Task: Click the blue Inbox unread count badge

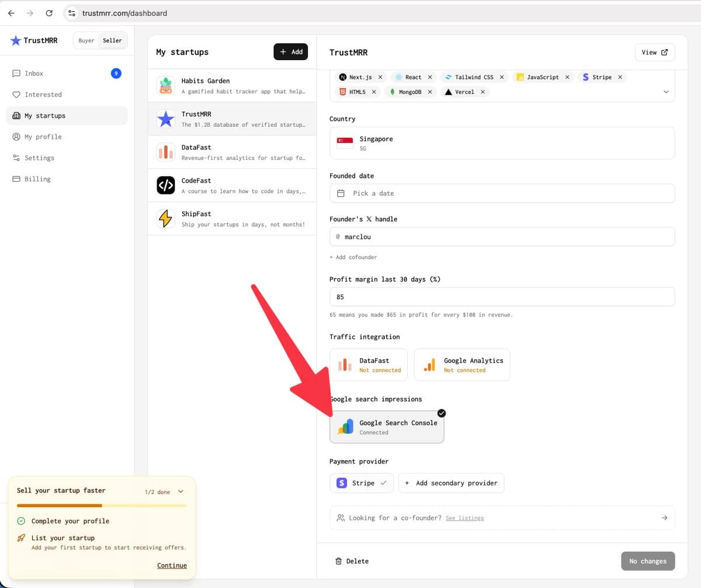Action: coord(116,74)
